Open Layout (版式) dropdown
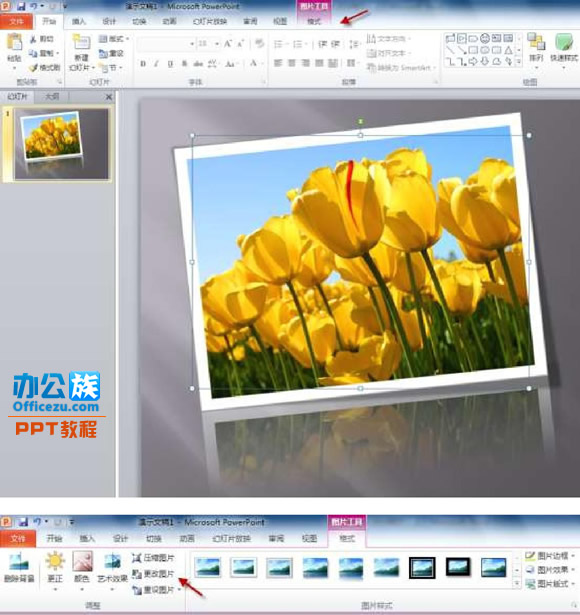 tap(114, 39)
